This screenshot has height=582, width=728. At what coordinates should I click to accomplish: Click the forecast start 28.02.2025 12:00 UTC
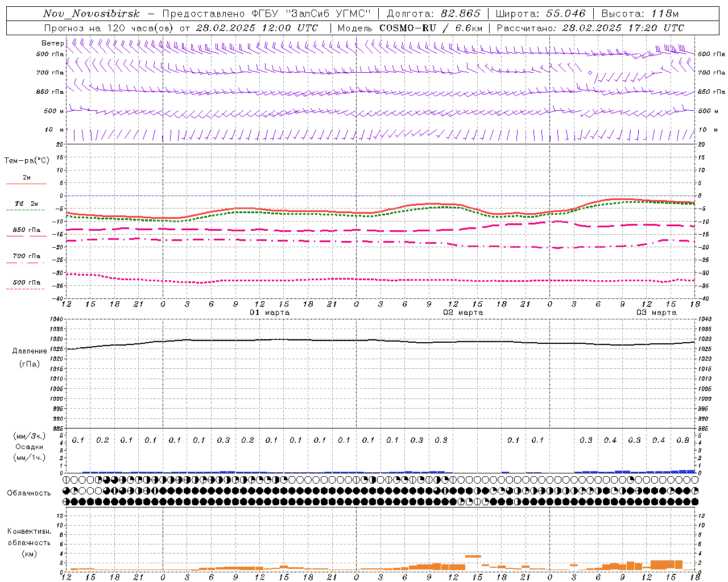coord(257,28)
